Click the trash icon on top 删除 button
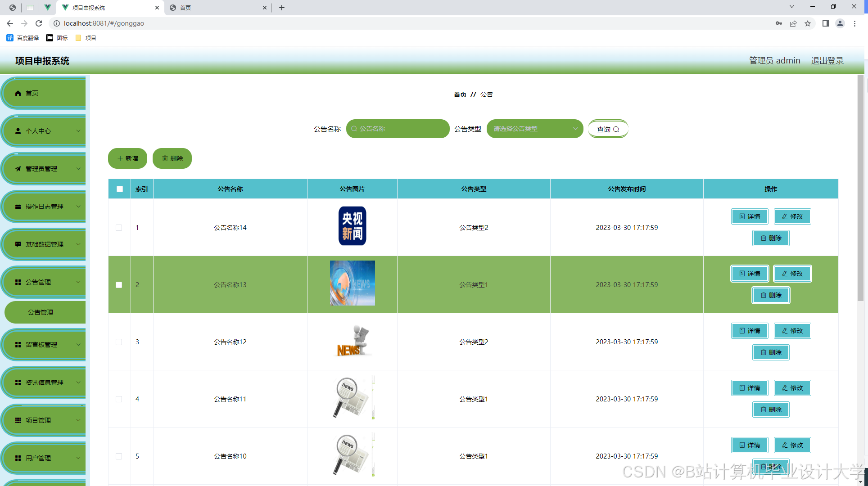The width and height of the screenshot is (868, 486). [x=165, y=158]
